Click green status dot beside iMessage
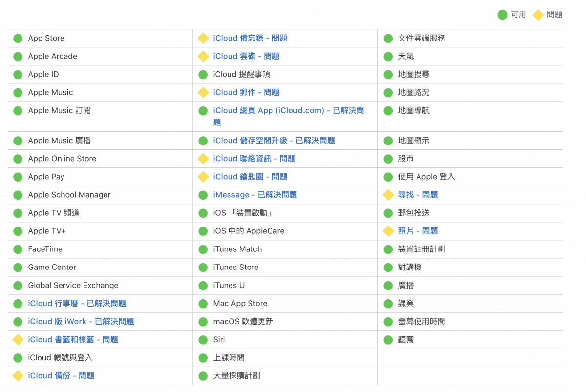This screenshot has width=586, height=392. [203, 195]
